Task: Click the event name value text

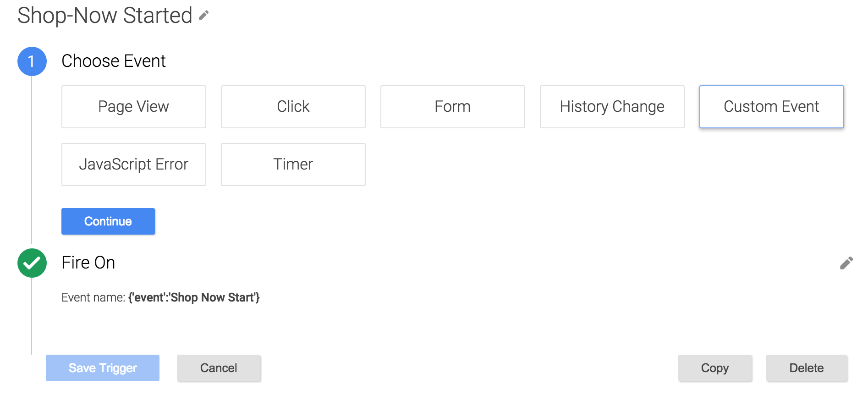Action: [194, 297]
